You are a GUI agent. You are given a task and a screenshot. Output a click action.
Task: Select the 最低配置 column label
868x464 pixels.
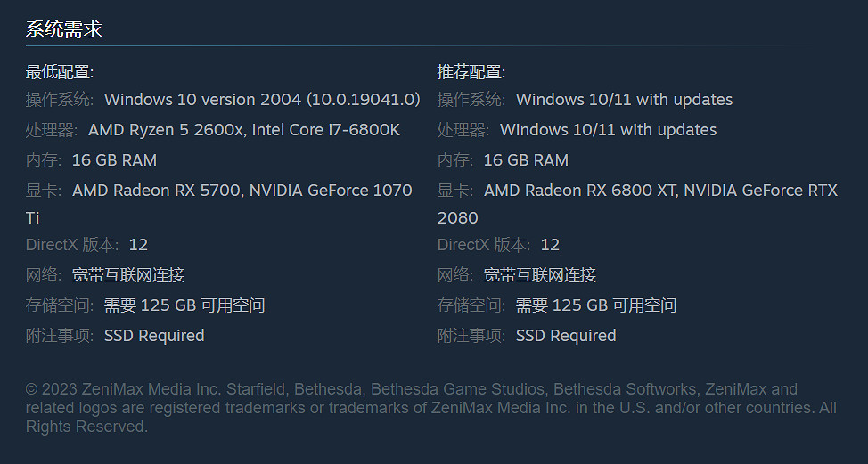pos(60,72)
